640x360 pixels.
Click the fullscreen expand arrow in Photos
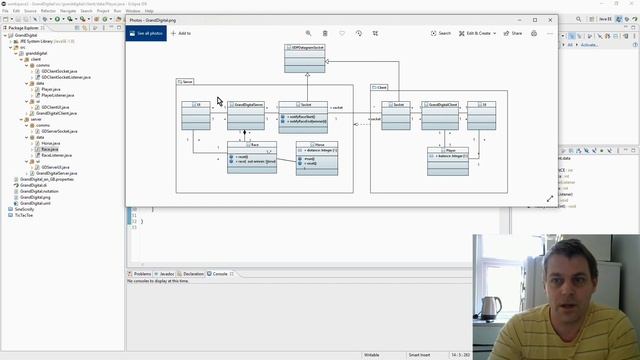[550, 198]
